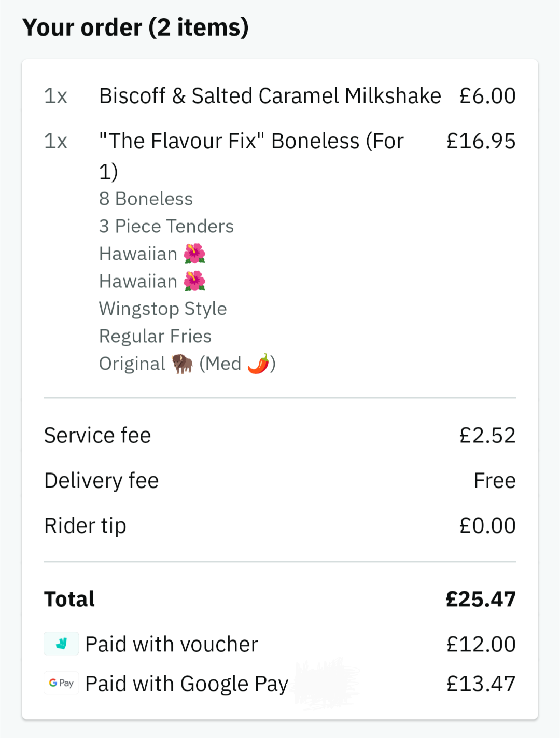Click the 3 Piece Tenders line
This screenshot has height=738, width=560.
tap(166, 226)
